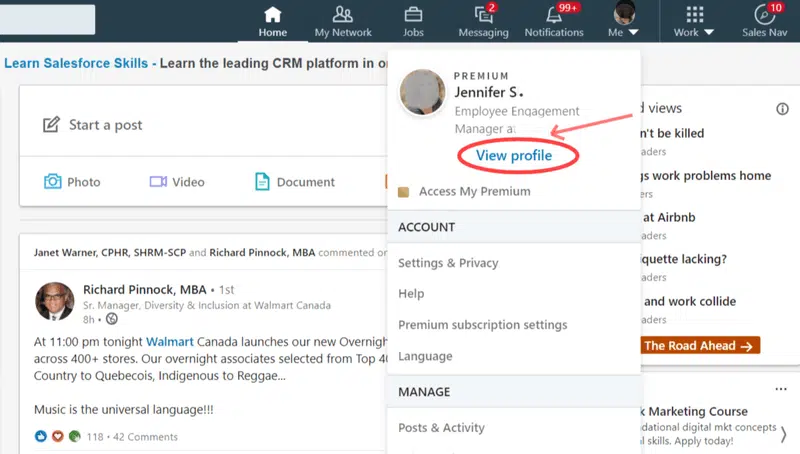Click the Start a post pencil icon
Screen dimensions: 800x454
tap(51, 124)
